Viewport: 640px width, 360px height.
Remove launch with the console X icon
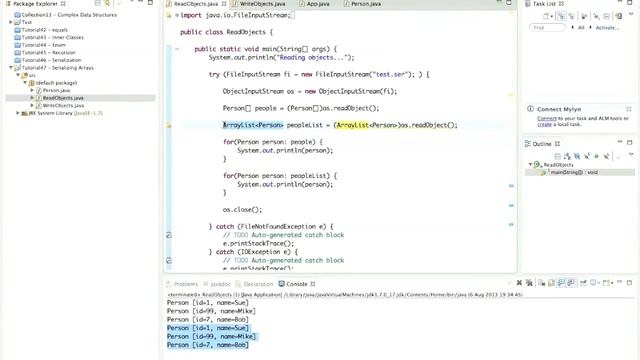(x=519, y=282)
